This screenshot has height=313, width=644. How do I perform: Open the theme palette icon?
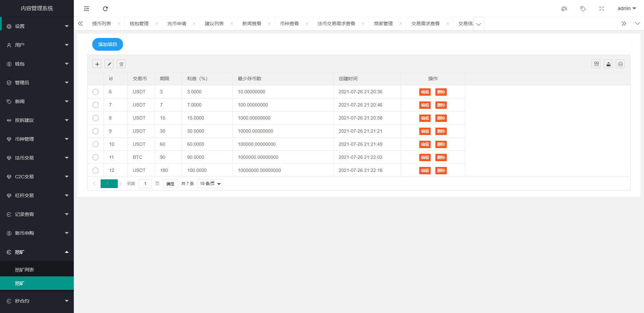(564, 9)
